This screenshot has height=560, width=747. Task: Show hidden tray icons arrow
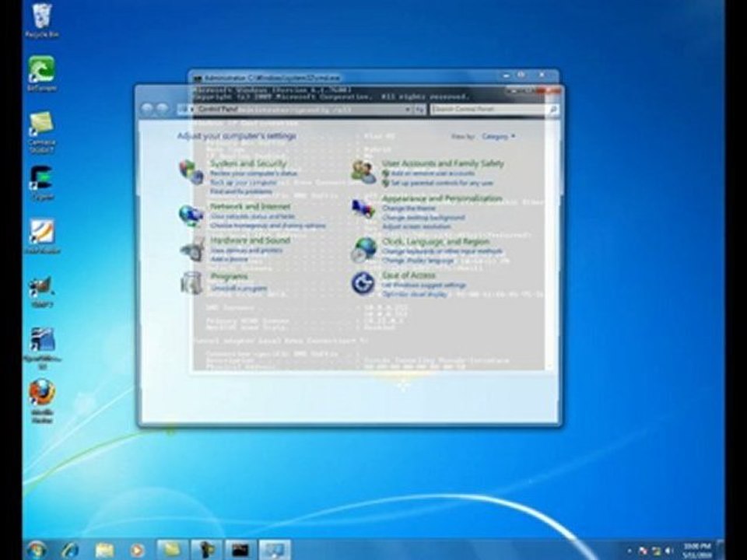pos(630,551)
